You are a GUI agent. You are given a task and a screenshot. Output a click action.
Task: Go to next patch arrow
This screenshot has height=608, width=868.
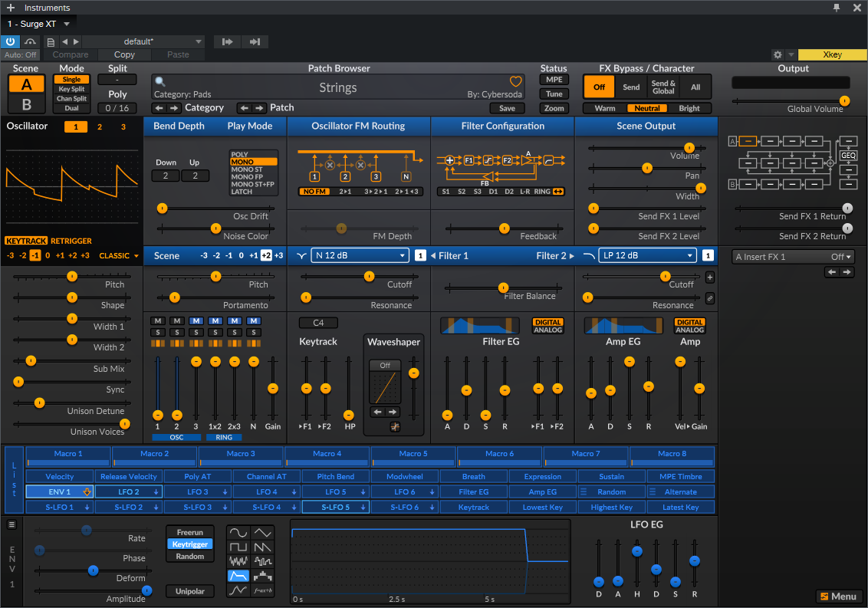tap(260, 108)
